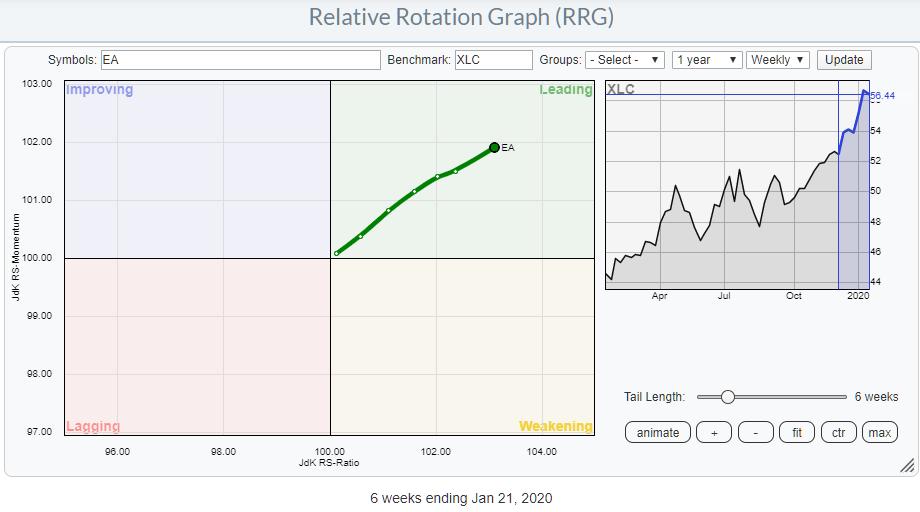This screenshot has width=920, height=512.
Task: Click the Weakening quadrant label
Action: click(x=555, y=426)
